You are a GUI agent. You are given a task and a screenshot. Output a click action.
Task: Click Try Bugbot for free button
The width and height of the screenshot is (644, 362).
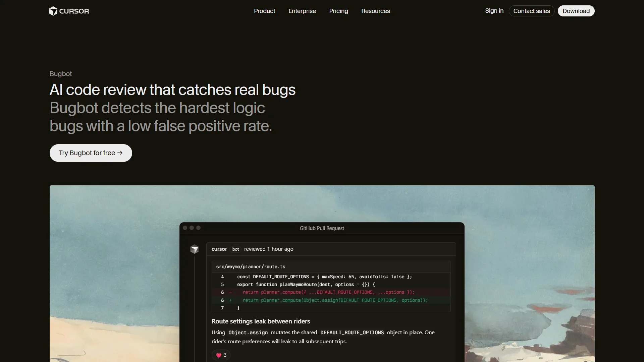91,153
